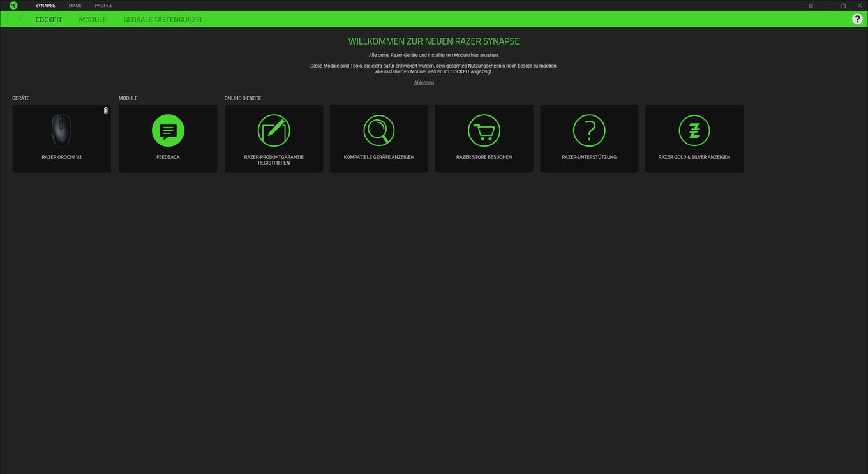868x474 pixels.
Task: Switch to the Synapse top tab
Action: 45,6
